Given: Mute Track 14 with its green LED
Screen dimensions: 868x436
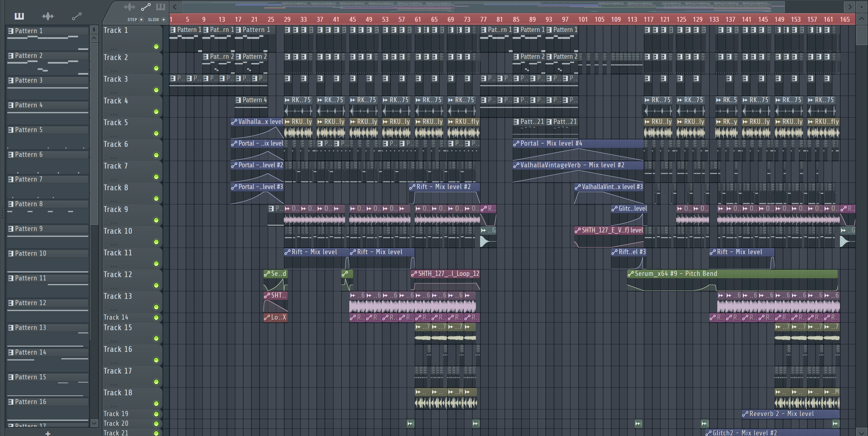Looking at the screenshot, I should point(156,317).
